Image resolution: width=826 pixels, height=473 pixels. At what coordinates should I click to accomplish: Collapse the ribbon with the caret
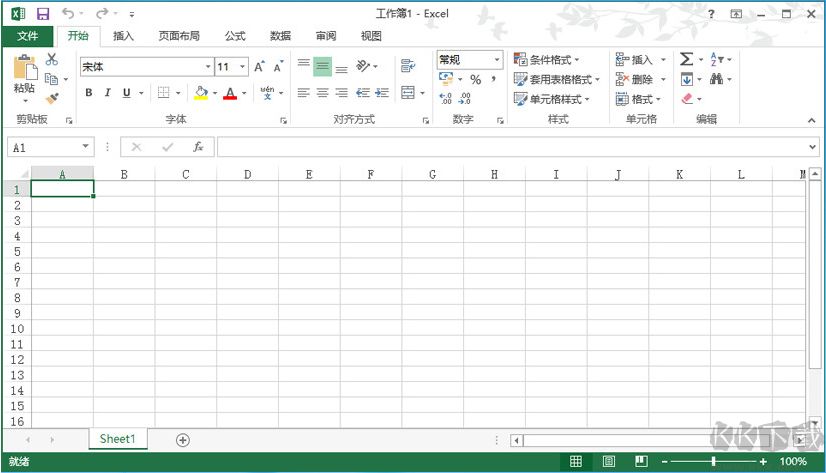point(811,120)
